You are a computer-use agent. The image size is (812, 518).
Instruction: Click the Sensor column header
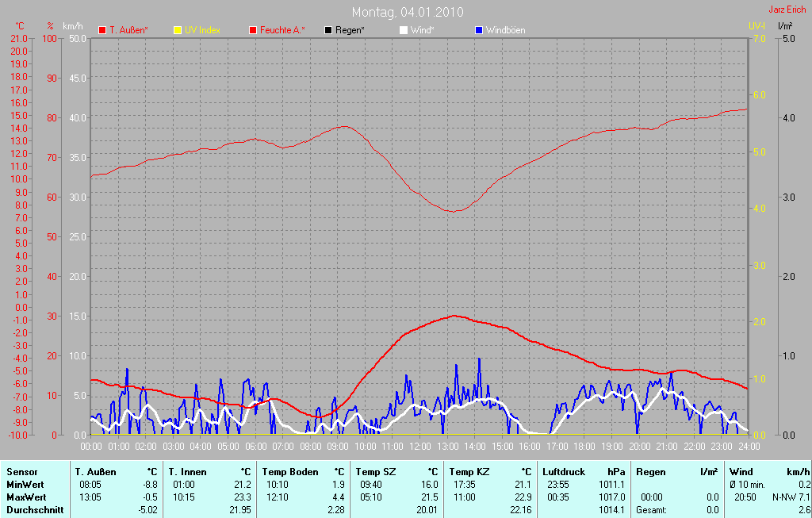[22, 471]
